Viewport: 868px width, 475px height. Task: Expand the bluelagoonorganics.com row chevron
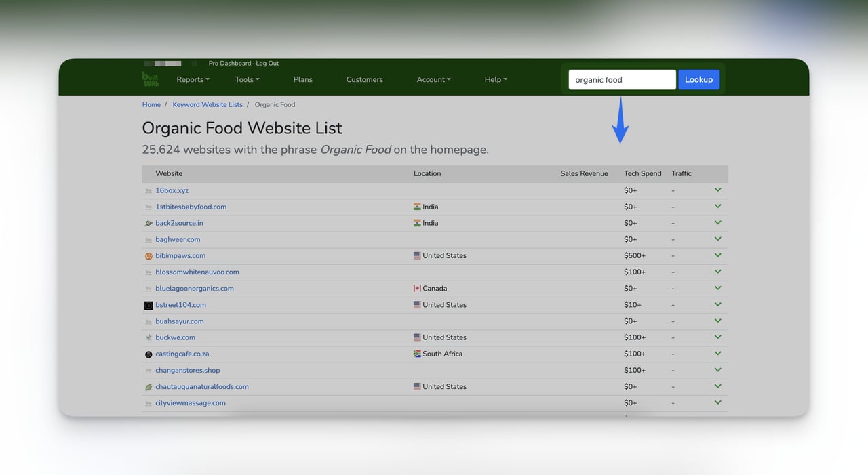717,288
